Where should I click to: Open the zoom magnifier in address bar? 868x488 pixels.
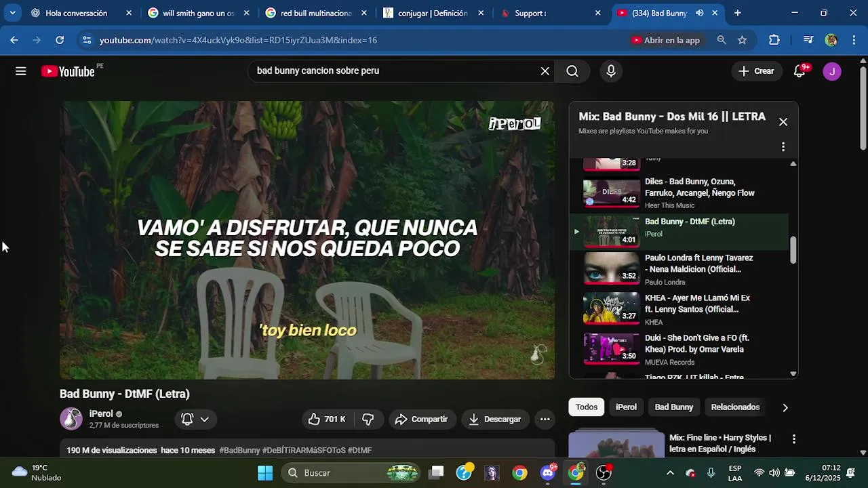click(x=722, y=40)
